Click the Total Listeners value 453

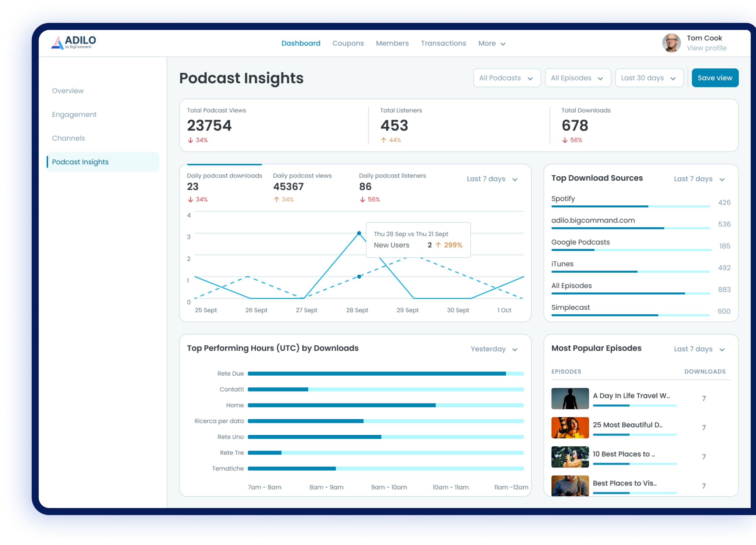394,126
